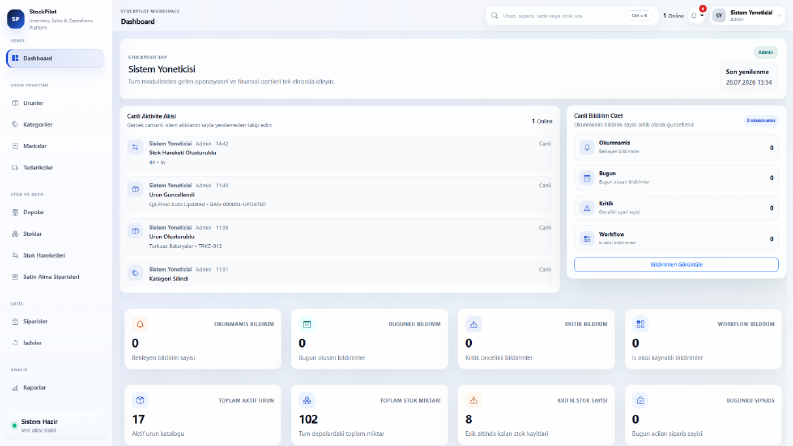Click the Toplam Stok Miktari card icon
793x446 pixels.
coord(307,400)
